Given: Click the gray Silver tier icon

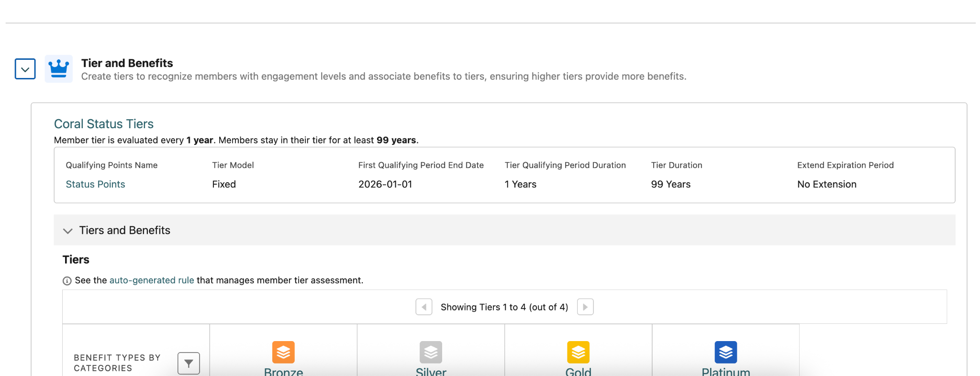Looking at the screenshot, I should point(431,352).
